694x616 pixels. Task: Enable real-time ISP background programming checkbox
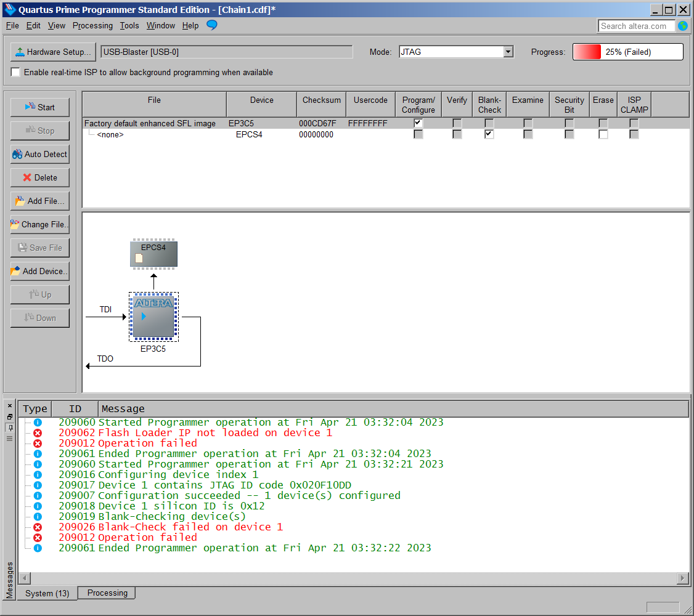[x=15, y=72]
